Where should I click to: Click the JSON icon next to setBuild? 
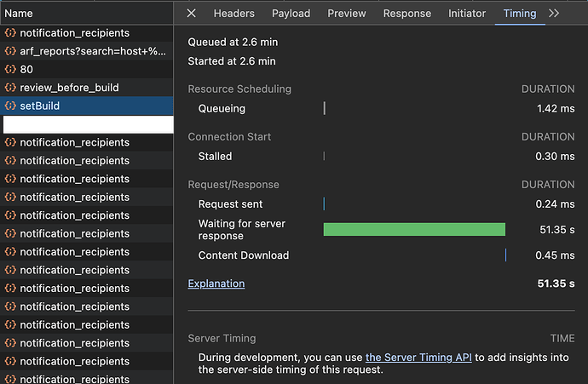point(10,106)
